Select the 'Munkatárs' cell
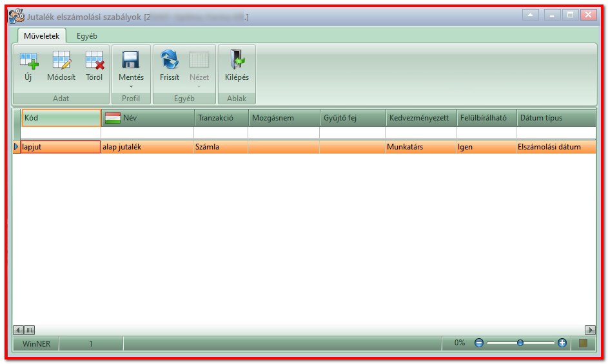Viewport: 608px width, 364px height. pyautogui.click(x=421, y=147)
